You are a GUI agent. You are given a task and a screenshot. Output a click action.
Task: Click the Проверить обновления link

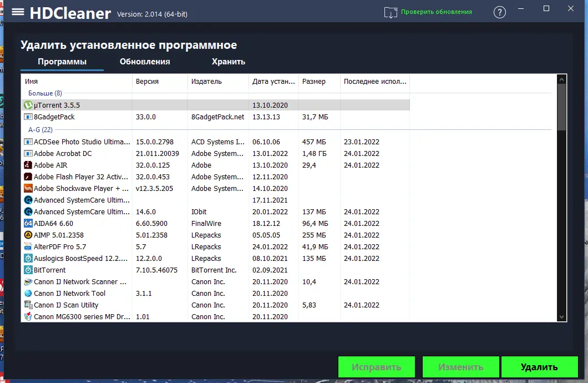[437, 12]
